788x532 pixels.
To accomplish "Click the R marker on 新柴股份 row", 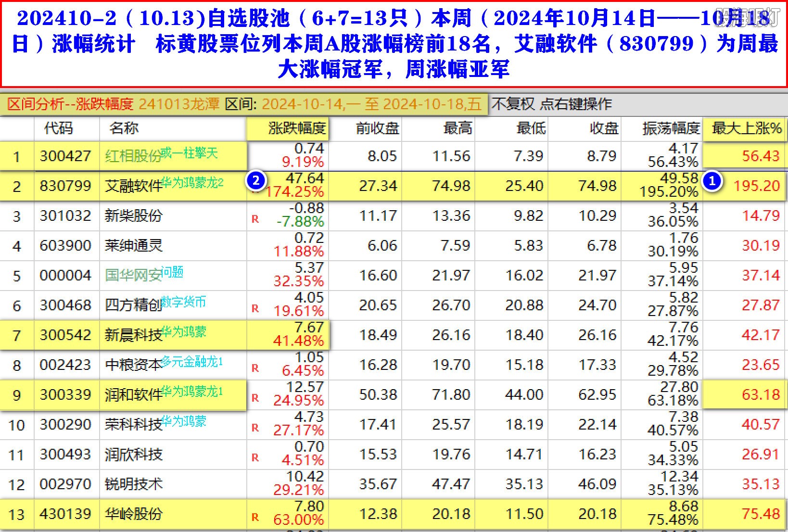I will pos(255,219).
